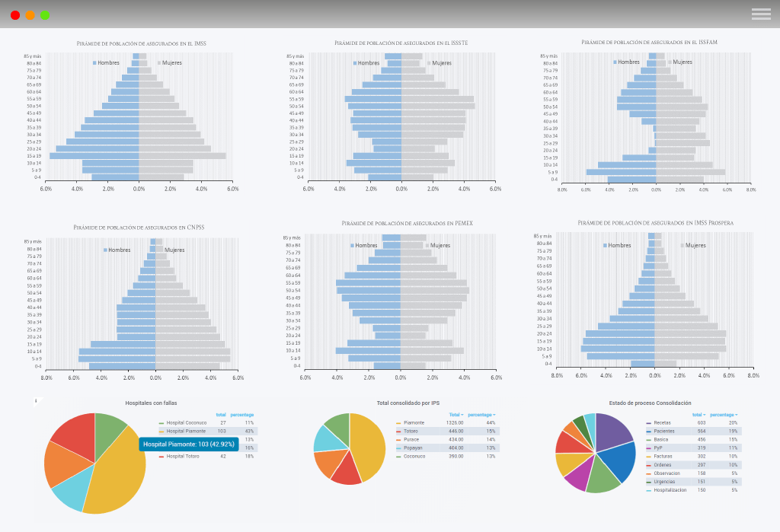Toggle Hombres legend in the IMSS Prospera pyramid
780x532 pixels.
coord(616,245)
